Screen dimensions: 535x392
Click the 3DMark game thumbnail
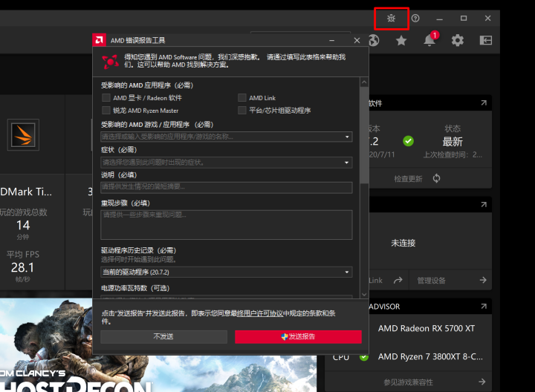coord(23,135)
